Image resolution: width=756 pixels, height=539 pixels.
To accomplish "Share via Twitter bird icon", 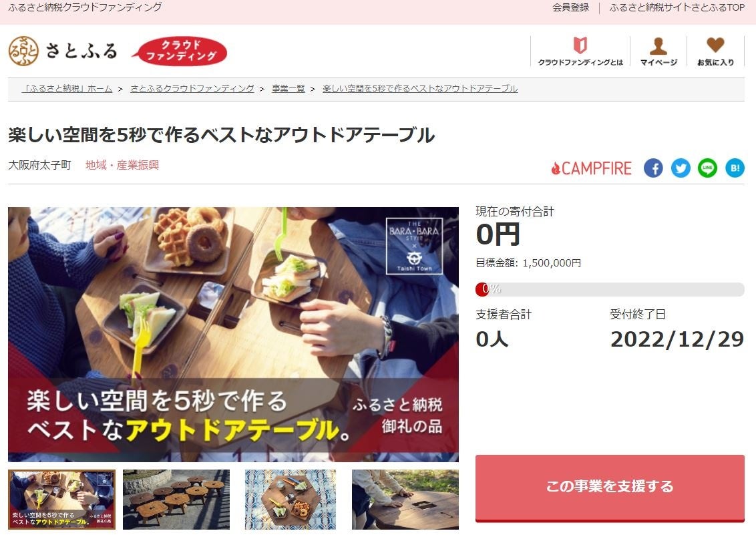I will point(681,168).
